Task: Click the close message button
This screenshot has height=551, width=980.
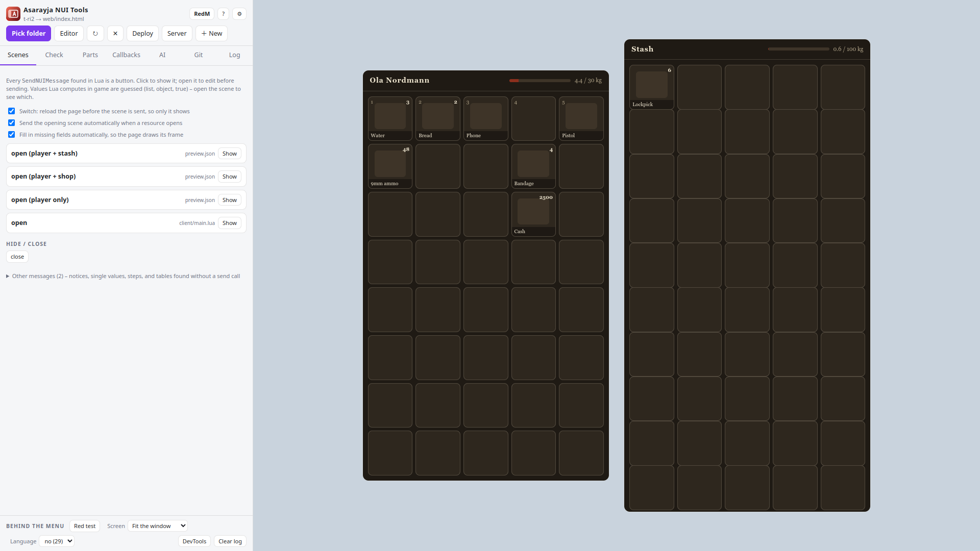Action: point(17,257)
